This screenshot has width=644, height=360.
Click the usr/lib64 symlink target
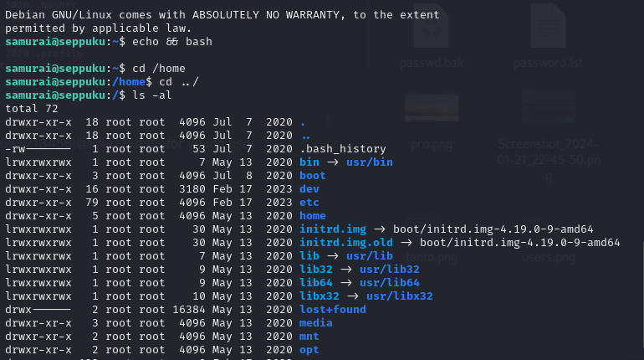(x=392, y=282)
